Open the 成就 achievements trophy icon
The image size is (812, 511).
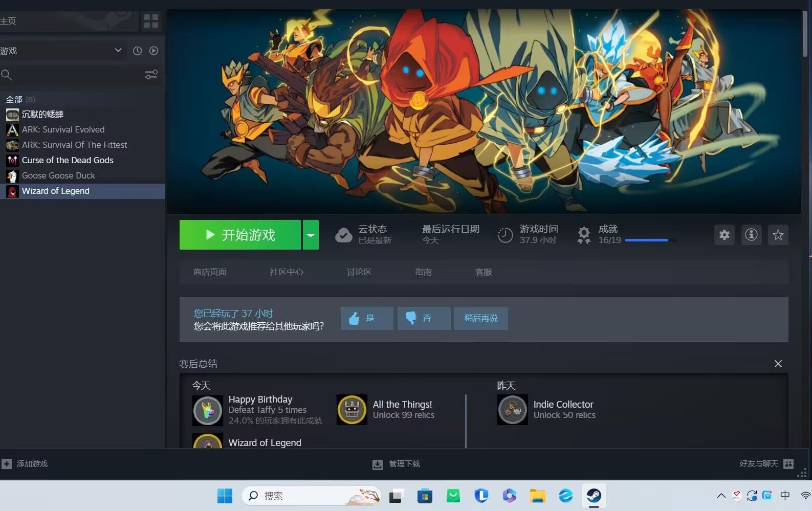coord(584,235)
